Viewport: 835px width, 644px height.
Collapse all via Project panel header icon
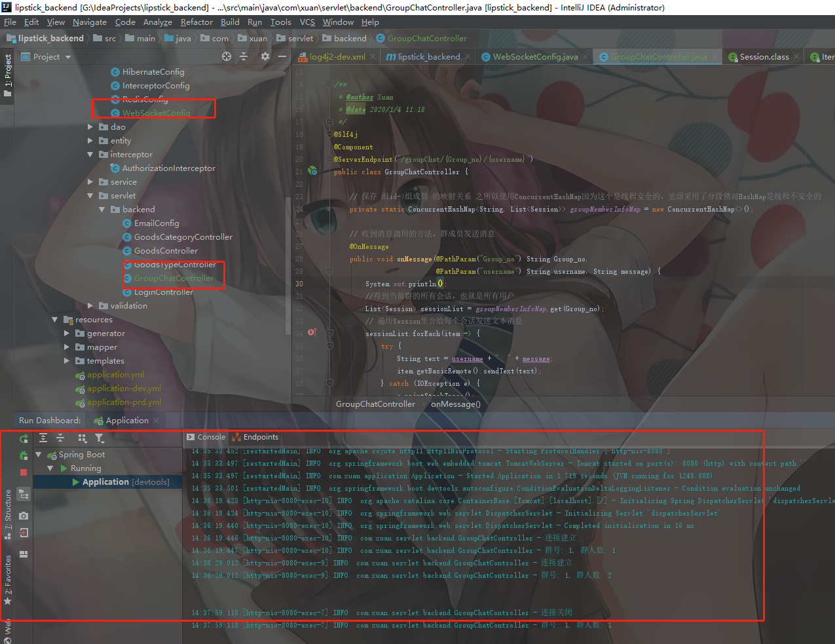click(244, 56)
